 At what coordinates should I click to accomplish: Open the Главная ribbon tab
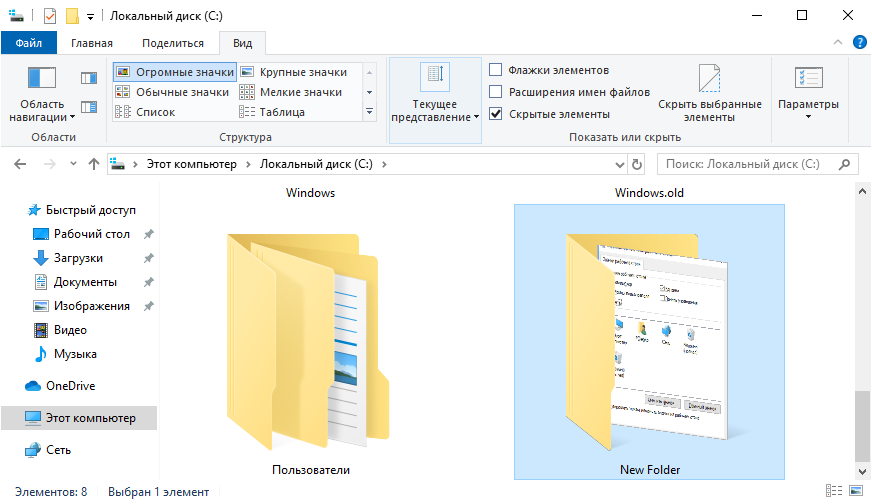(92, 43)
